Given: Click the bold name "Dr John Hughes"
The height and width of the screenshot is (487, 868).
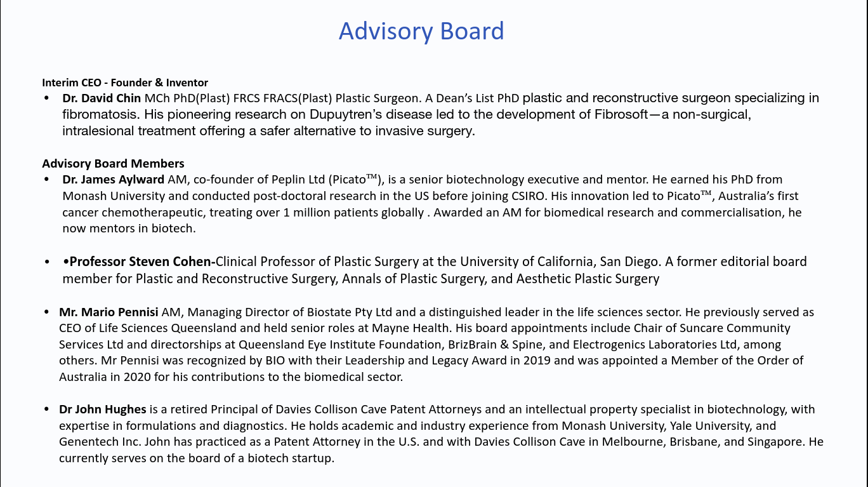Looking at the screenshot, I should tap(103, 410).
